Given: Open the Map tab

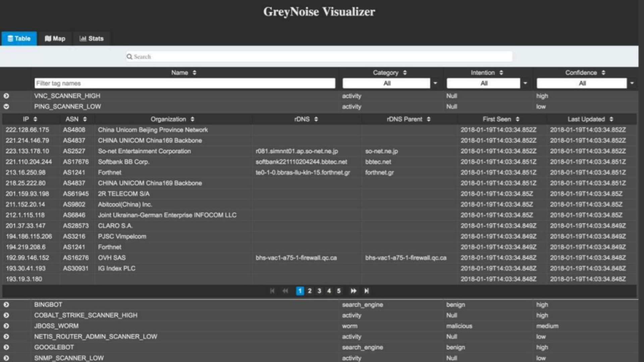Looking at the screenshot, I should [55, 39].
